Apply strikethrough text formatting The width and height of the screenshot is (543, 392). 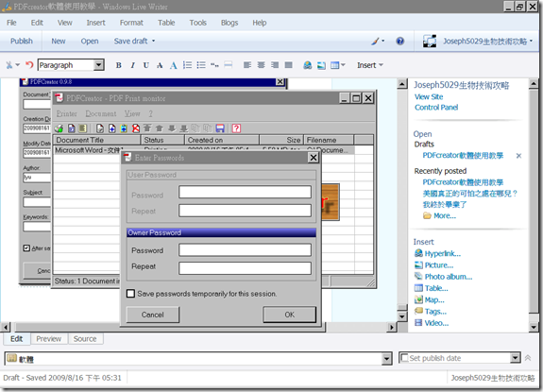(160, 65)
